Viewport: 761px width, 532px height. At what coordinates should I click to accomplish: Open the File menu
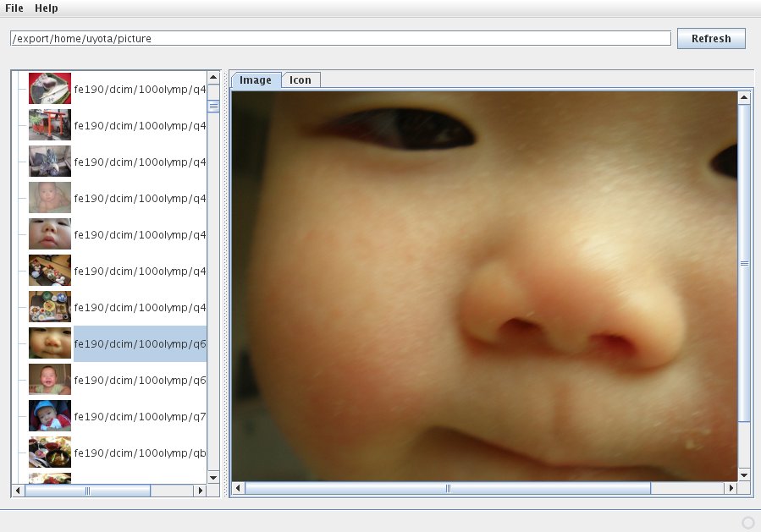(x=14, y=8)
